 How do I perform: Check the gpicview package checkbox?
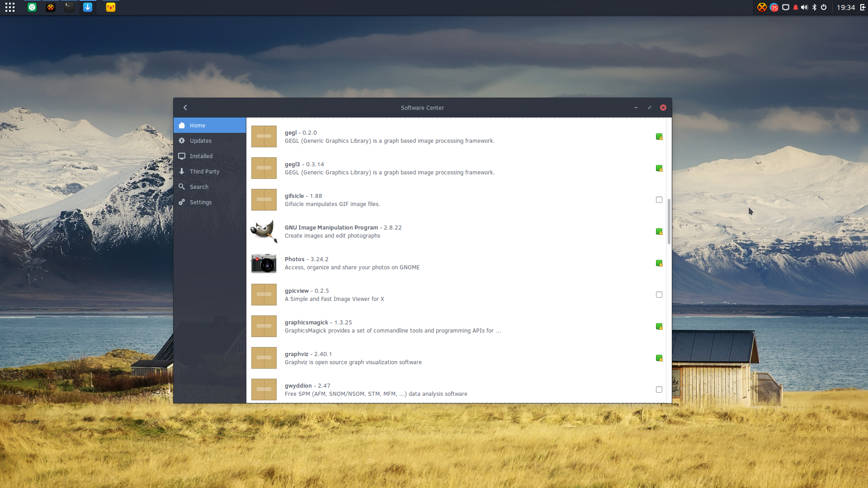[x=659, y=295]
